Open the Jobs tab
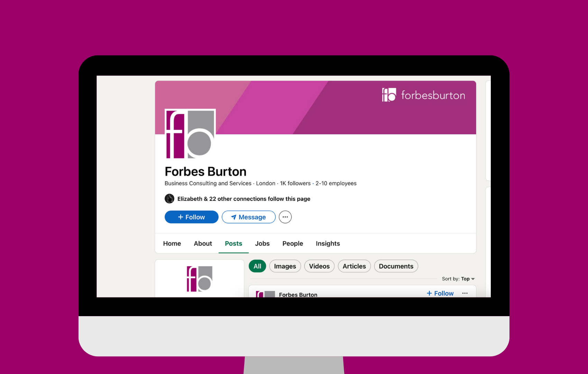The height and width of the screenshot is (374, 588). point(262,243)
